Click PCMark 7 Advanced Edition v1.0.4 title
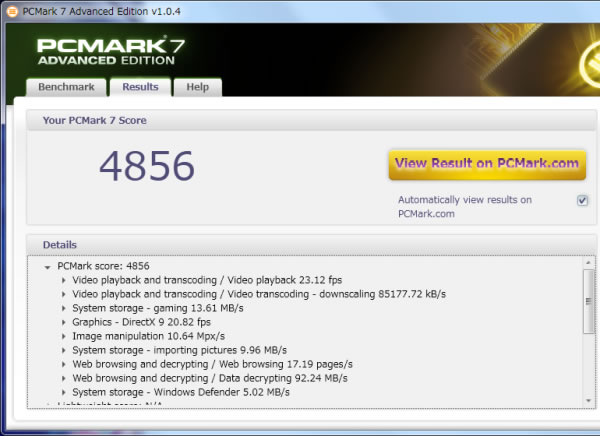Viewport: 600px width, 436px height. click(101, 11)
